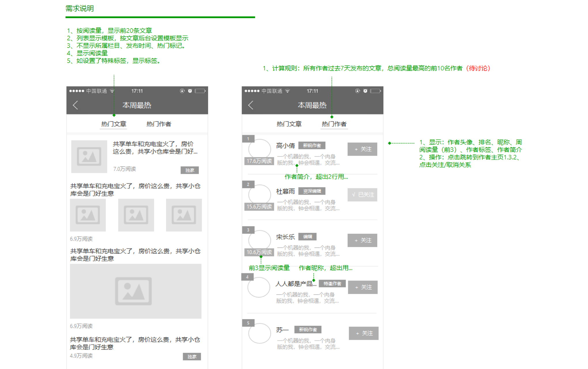Screen dimensions: 588x369
Task: Follow 宋长乐 with the 关注 button
Action: [362, 240]
